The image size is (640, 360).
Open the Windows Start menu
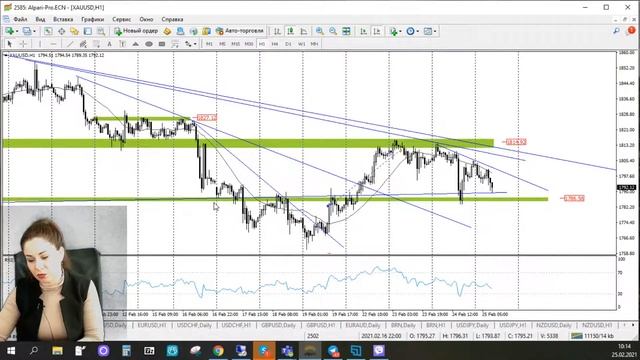[x=11, y=351]
